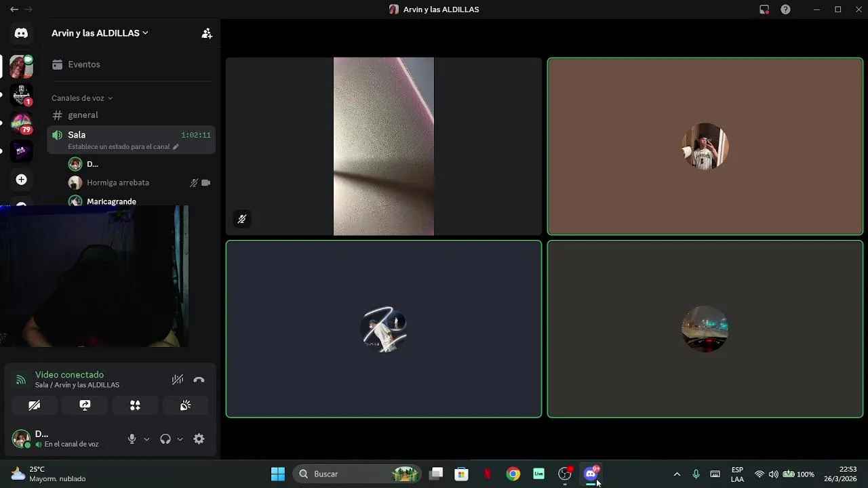Collapse the Canales de voz category

pos(82,98)
